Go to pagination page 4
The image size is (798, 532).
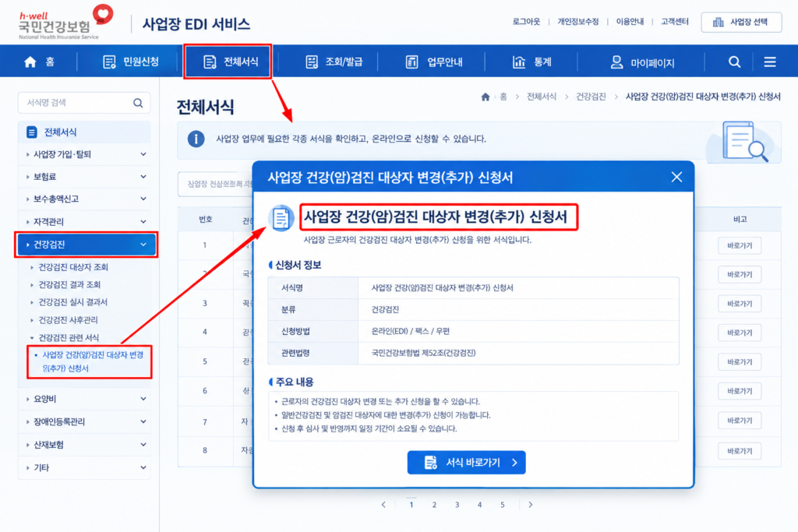click(x=479, y=505)
